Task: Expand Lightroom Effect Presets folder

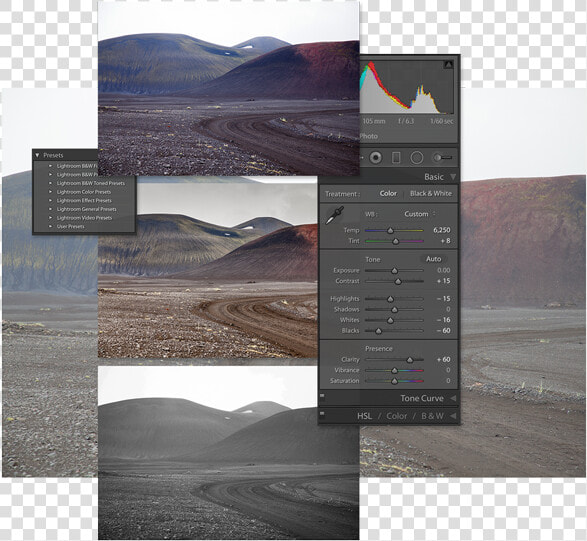Action: [x=51, y=200]
